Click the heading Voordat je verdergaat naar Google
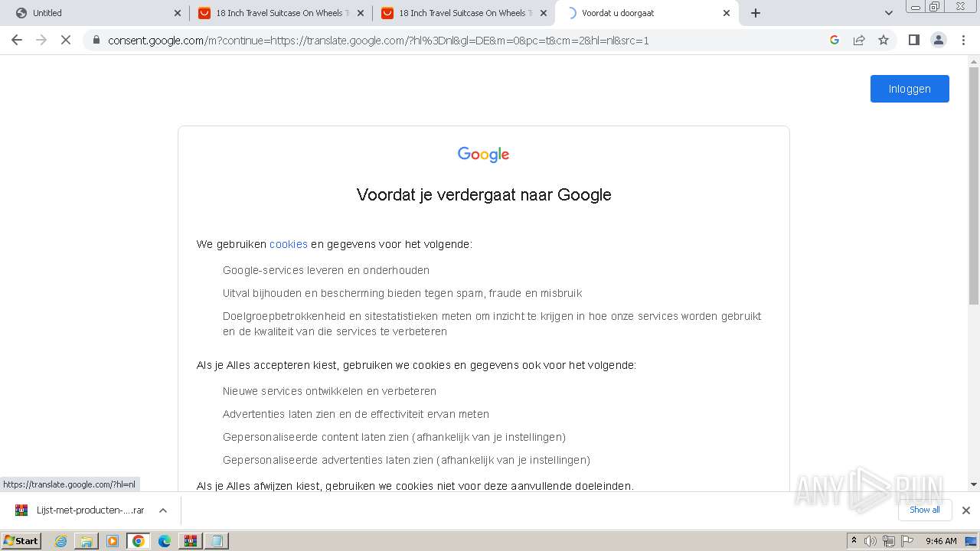This screenshot has height=551, width=980. (484, 194)
